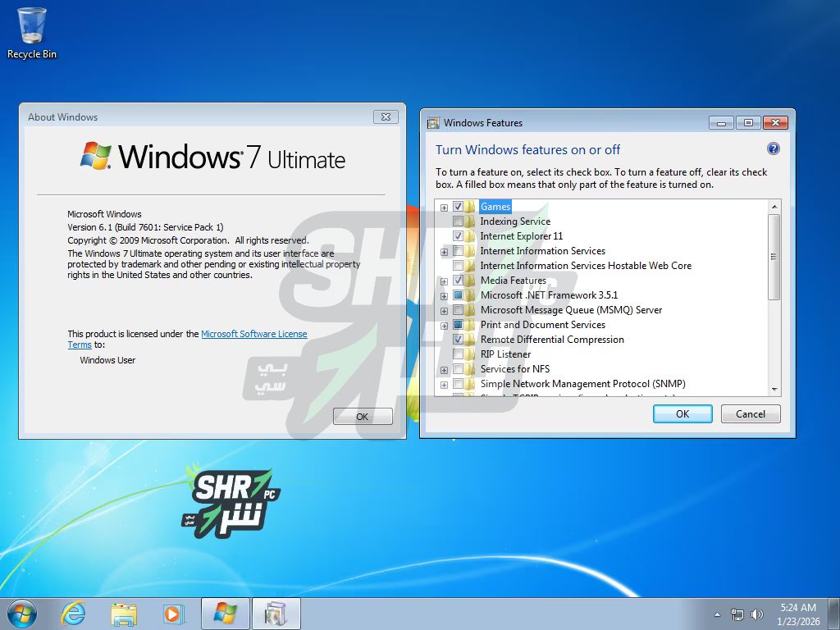The height and width of the screenshot is (630, 840).
Task: Click the network tray icon
Action: [737, 614]
